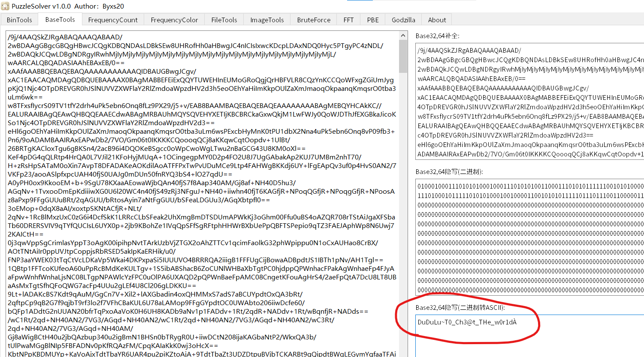
Task: Switch to the Godzilla tab
Action: 403,20
